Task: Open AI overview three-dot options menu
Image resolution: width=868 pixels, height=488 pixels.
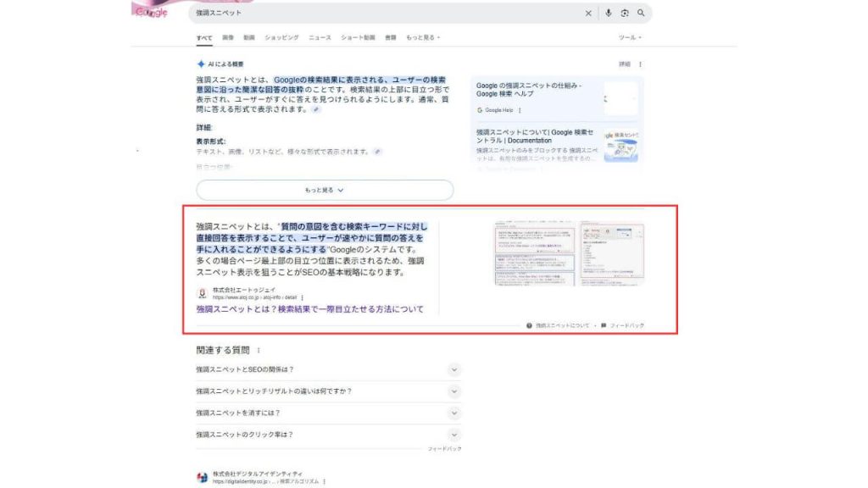Action: point(641,64)
